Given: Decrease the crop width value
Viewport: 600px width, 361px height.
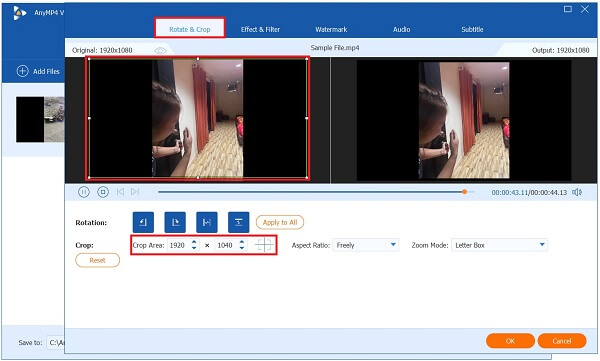Looking at the screenshot, I should click(194, 248).
